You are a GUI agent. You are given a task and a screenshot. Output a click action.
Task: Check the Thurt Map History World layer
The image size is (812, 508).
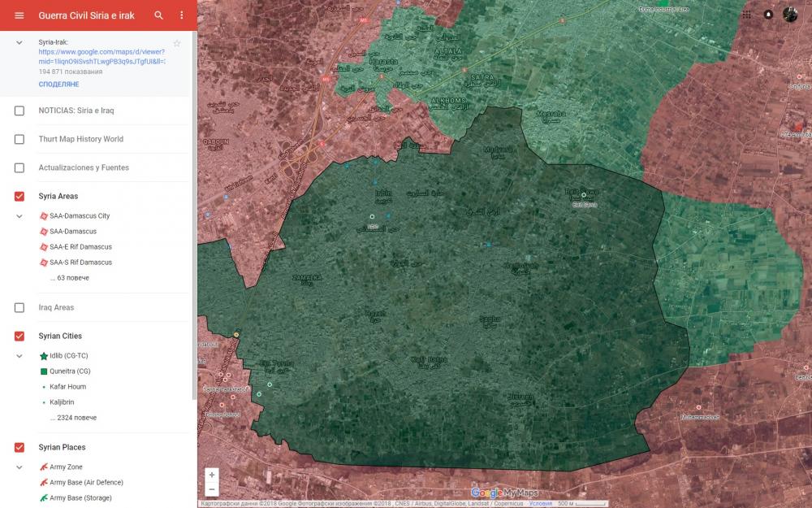click(19, 139)
